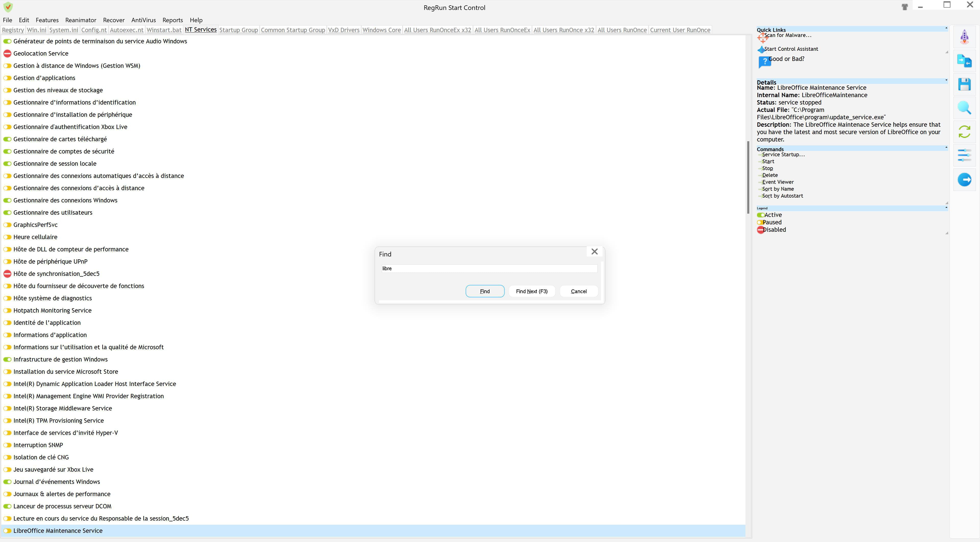The image size is (980, 542).
Task: Expand the Details panel arrow
Action: pyautogui.click(x=946, y=80)
